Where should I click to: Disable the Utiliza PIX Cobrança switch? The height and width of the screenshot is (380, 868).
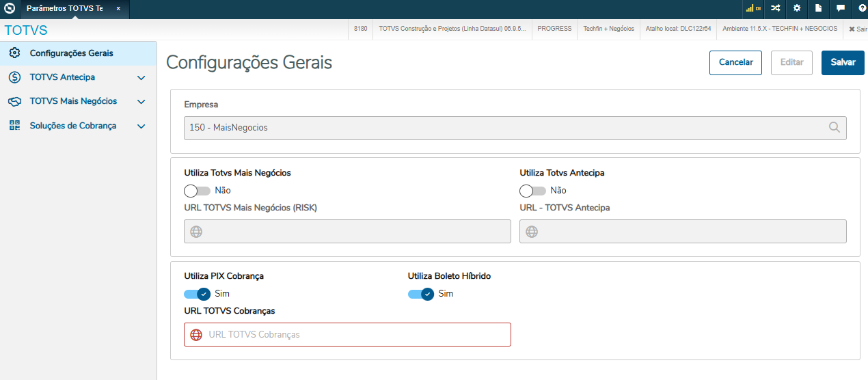[x=197, y=294]
